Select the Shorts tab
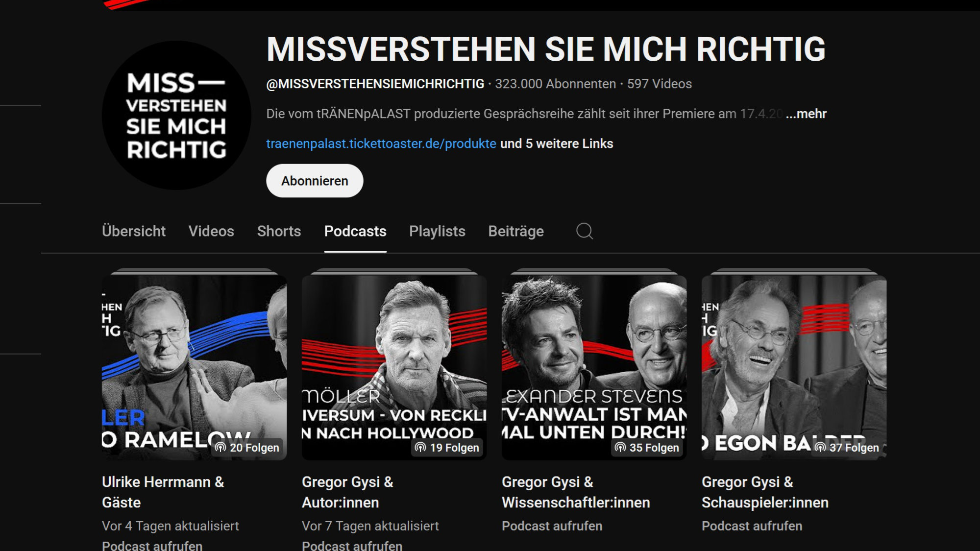Screen dimensions: 980x551 coord(279,231)
